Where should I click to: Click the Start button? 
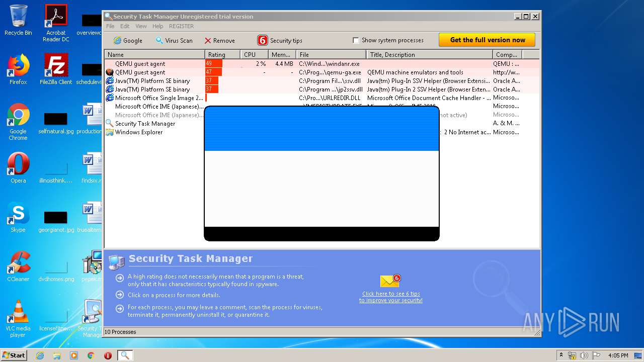tap(14, 355)
